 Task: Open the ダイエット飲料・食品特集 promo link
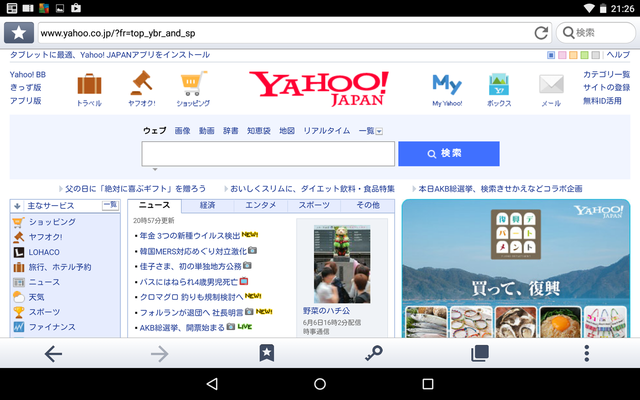click(312, 189)
